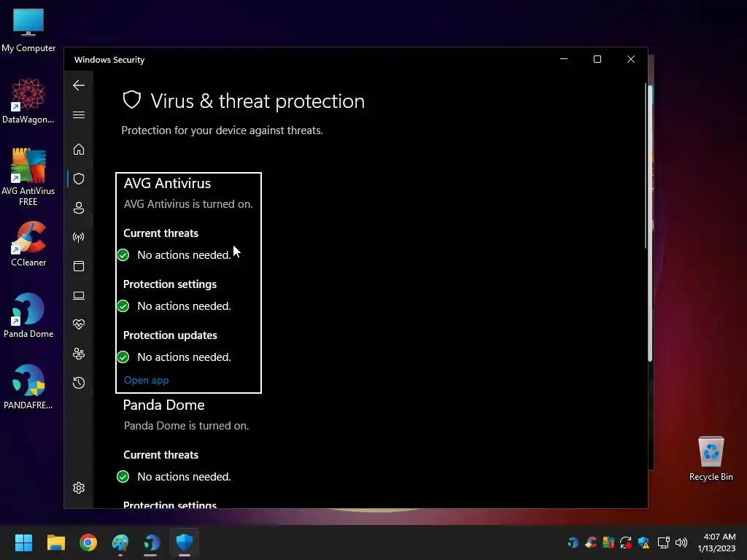Open Device security laptop icon
Image resolution: width=747 pixels, height=560 pixels.
click(x=79, y=295)
